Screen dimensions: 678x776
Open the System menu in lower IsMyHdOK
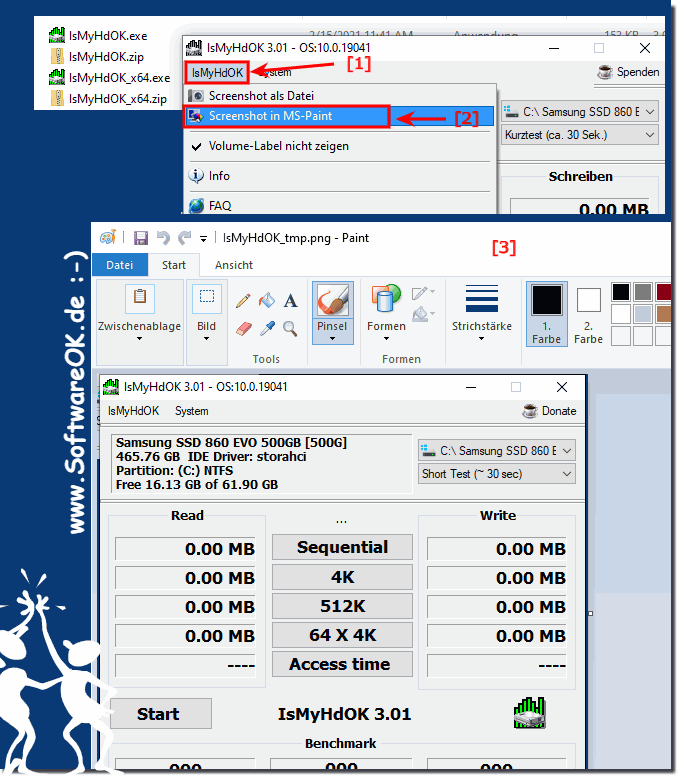[192, 411]
